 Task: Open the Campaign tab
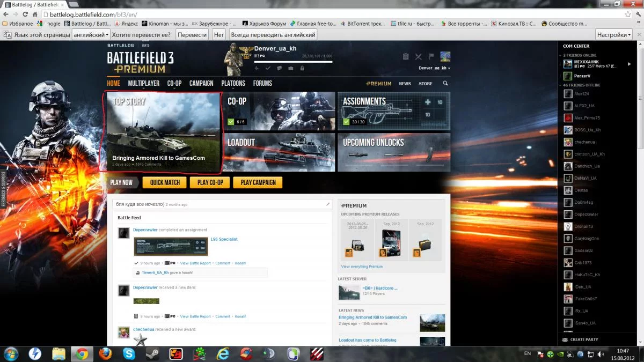pyautogui.click(x=201, y=84)
